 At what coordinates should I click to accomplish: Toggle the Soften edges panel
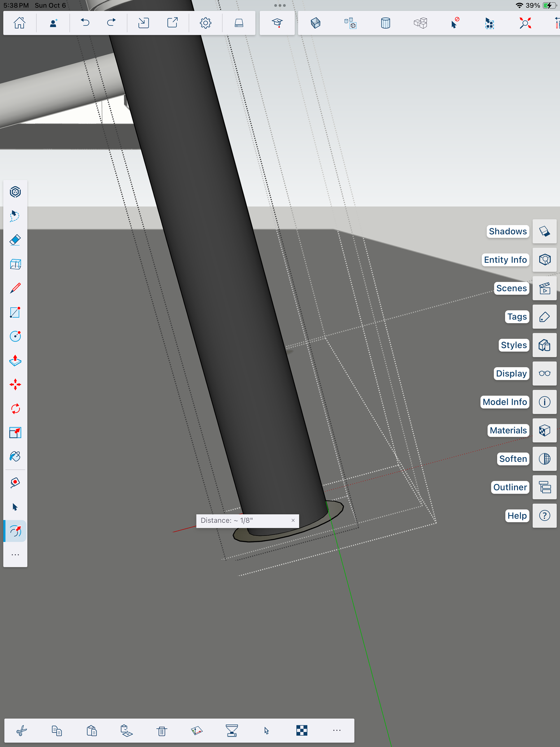click(545, 459)
